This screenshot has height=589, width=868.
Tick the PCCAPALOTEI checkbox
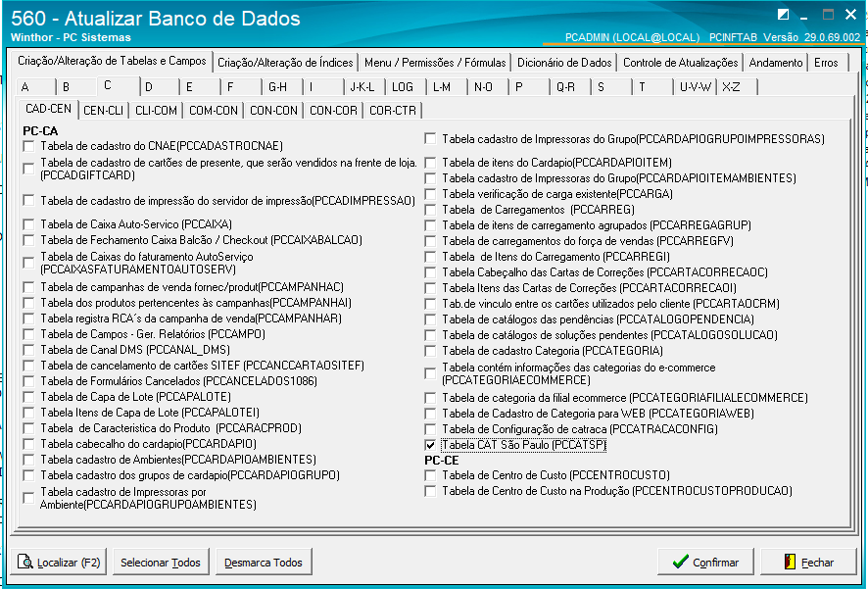[x=28, y=413]
